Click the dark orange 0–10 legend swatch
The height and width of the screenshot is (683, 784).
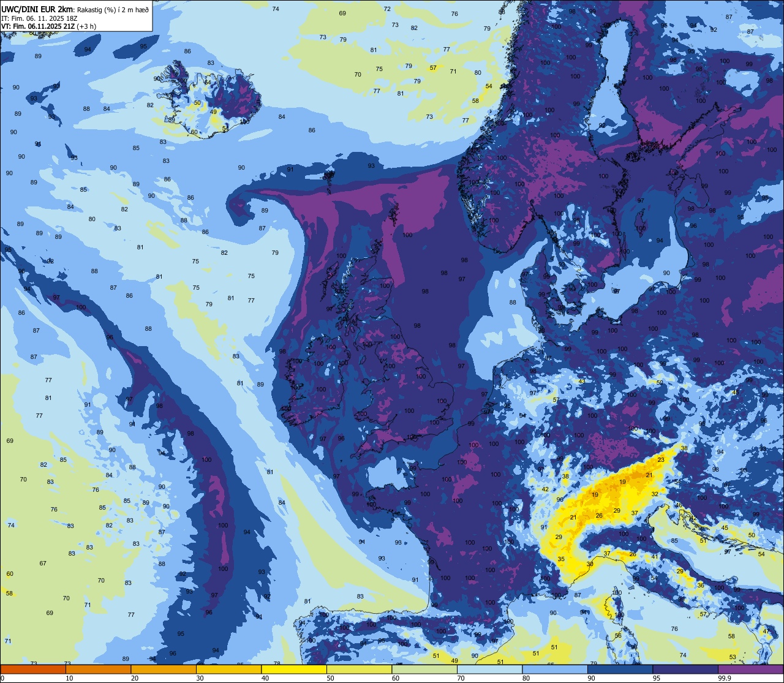point(33,669)
